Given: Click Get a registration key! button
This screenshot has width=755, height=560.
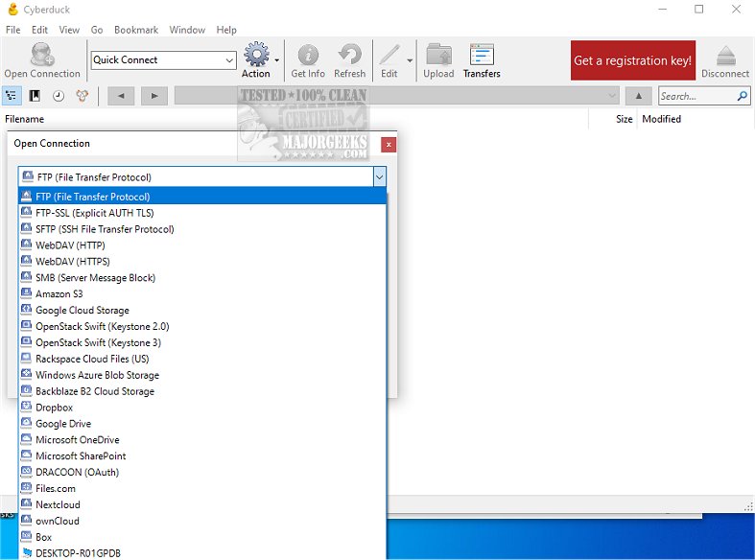Looking at the screenshot, I should click(x=633, y=60).
